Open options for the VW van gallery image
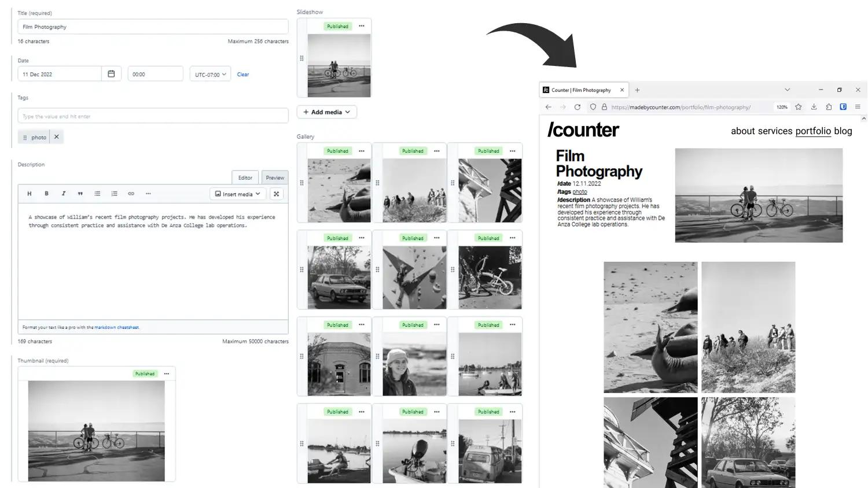868x488 pixels. coord(513,412)
